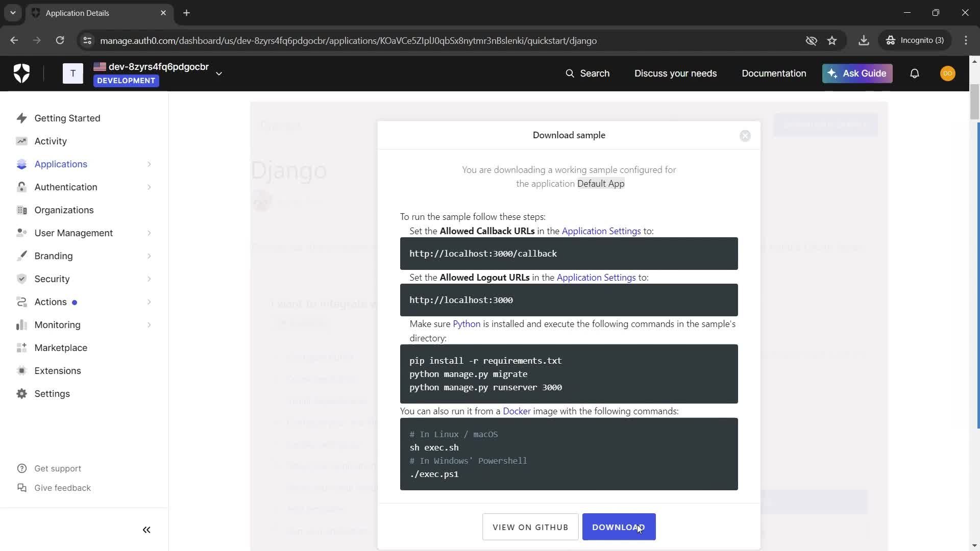
Task: Click the Marketplace grid icon
Action: coord(21,348)
